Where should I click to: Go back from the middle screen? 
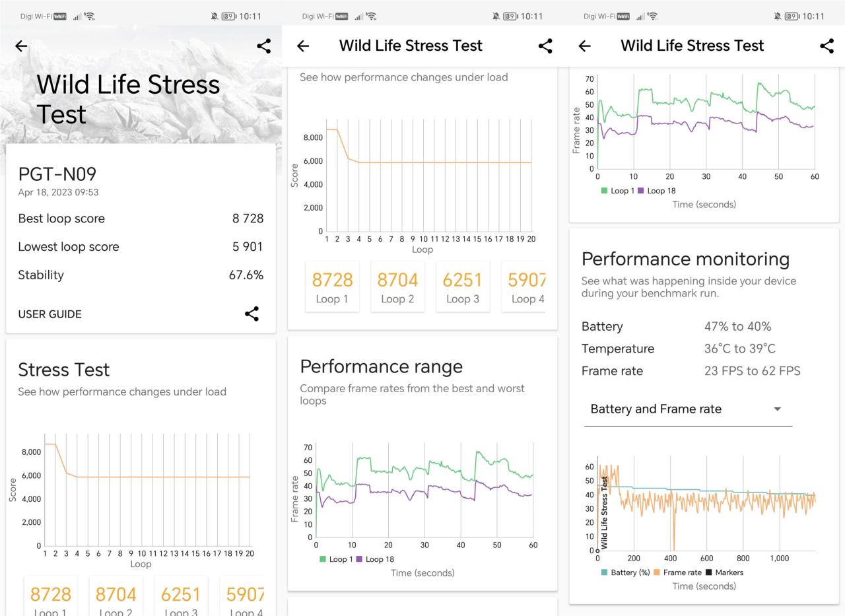303,46
